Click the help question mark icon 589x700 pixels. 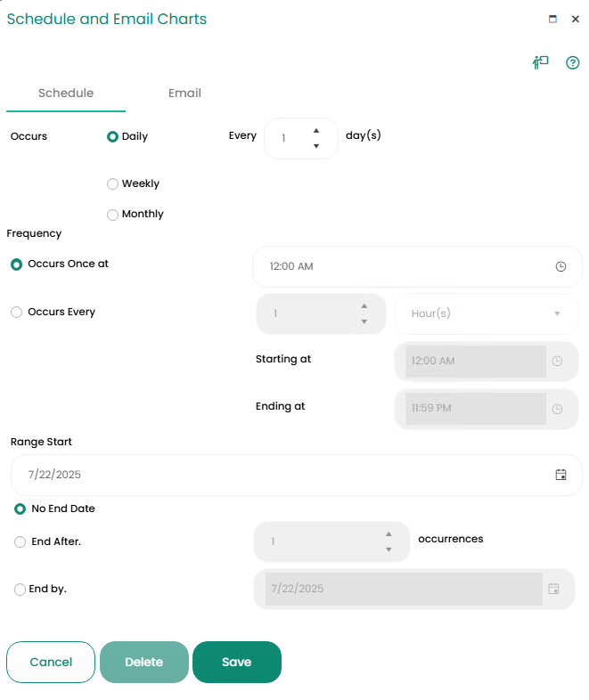573,63
